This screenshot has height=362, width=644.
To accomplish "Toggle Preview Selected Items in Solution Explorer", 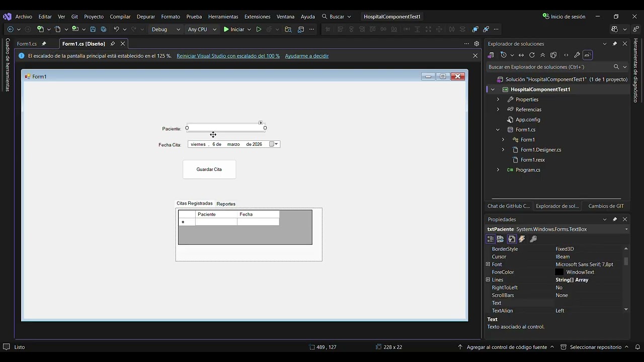I will click(588, 55).
